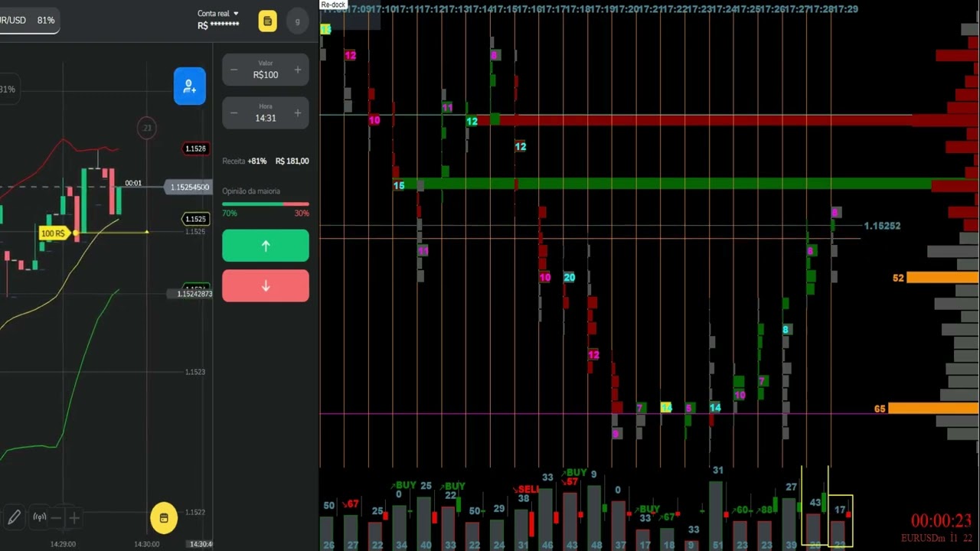Click the Opinião da maioria sentiment bar
Screen dimensions: 980x551
[x=266, y=204]
